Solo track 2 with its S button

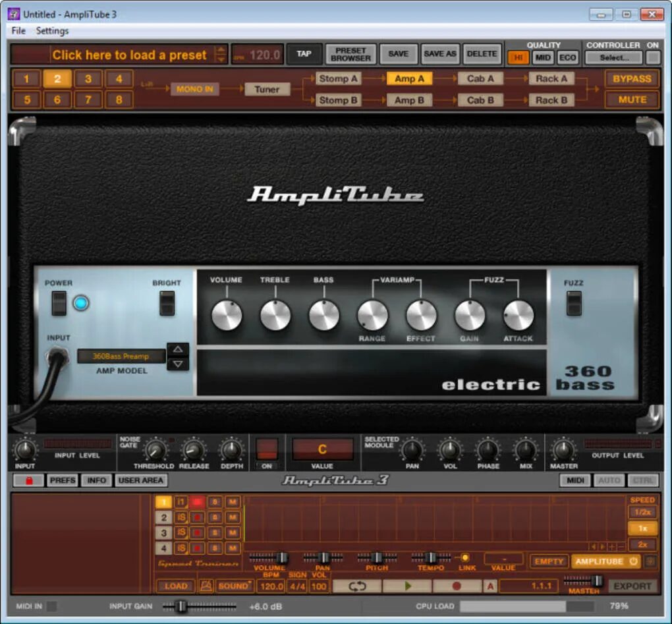point(215,517)
